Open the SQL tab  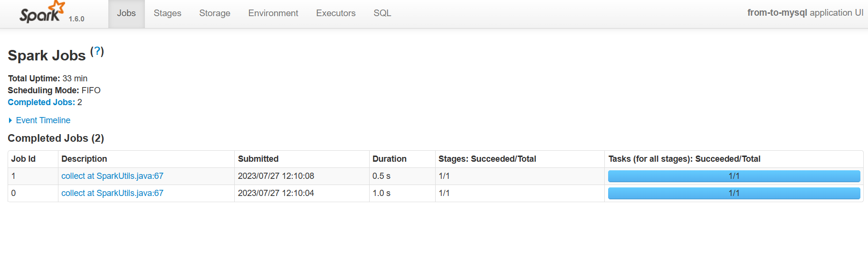point(382,13)
